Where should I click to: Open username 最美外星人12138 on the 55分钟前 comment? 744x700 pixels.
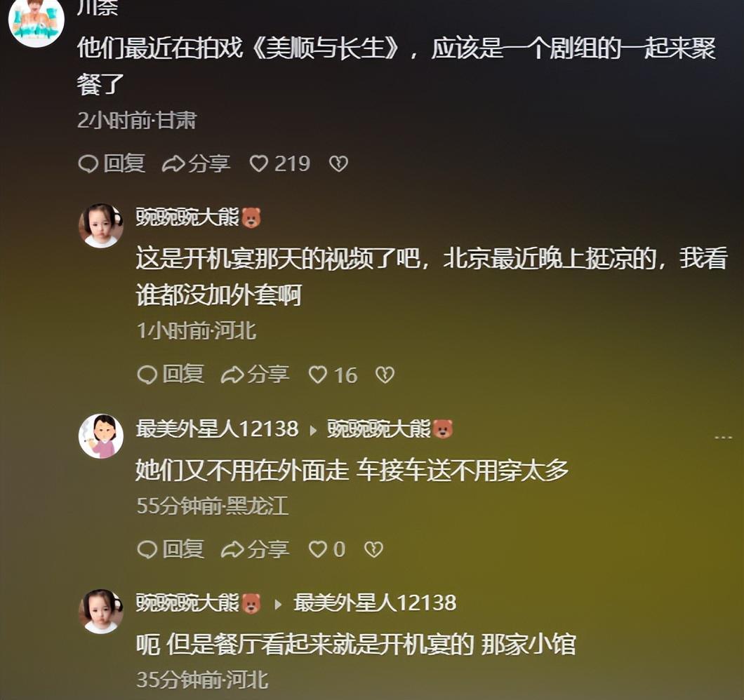coord(218,429)
